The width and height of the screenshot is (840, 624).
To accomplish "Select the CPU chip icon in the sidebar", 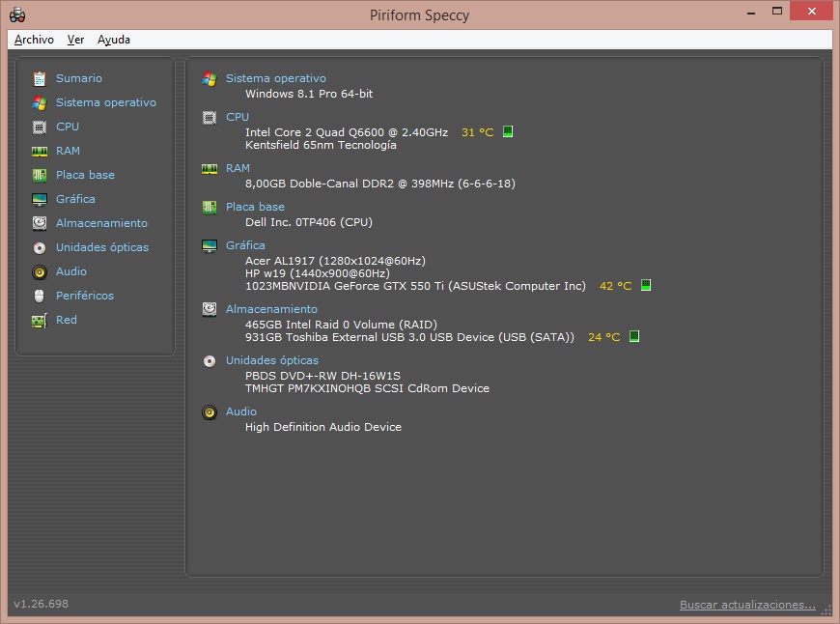I will [40, 127].
